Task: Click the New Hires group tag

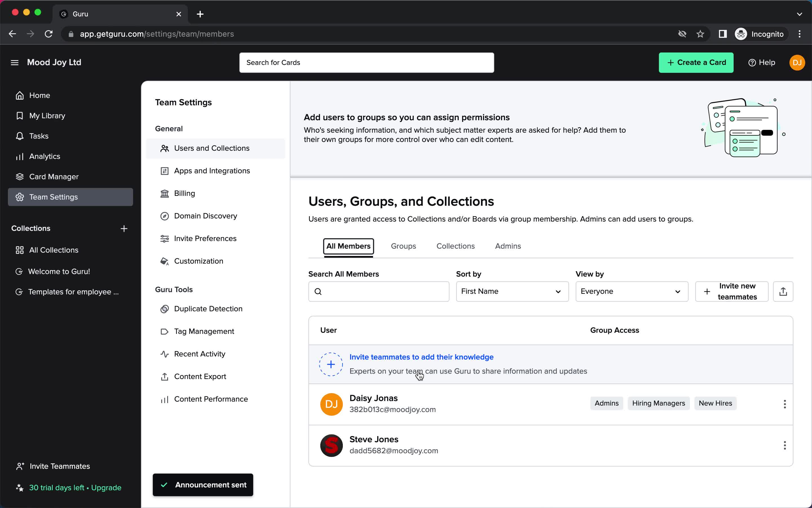Action: point(715,403)
